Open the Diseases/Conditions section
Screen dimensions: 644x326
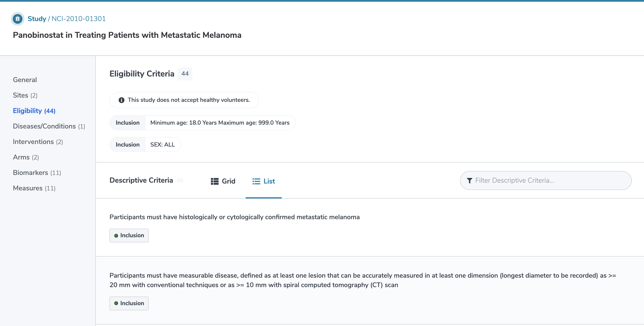tap(45, 126)
